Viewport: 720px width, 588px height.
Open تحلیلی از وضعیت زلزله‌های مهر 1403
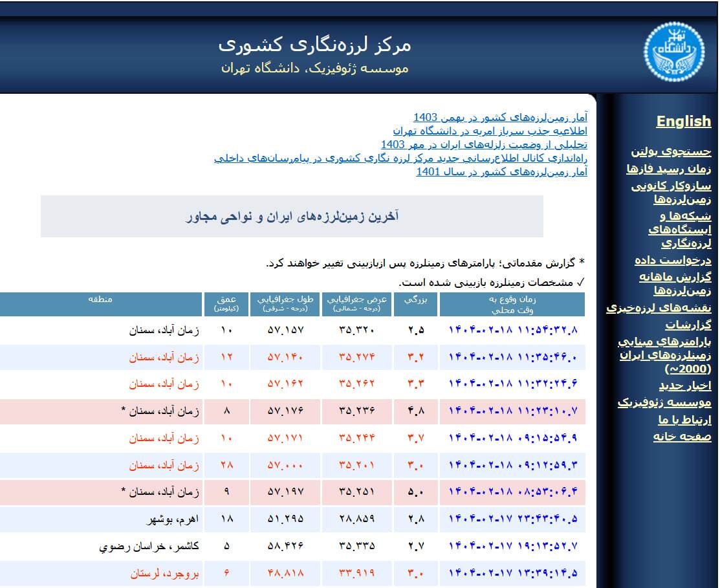(484, 145)
